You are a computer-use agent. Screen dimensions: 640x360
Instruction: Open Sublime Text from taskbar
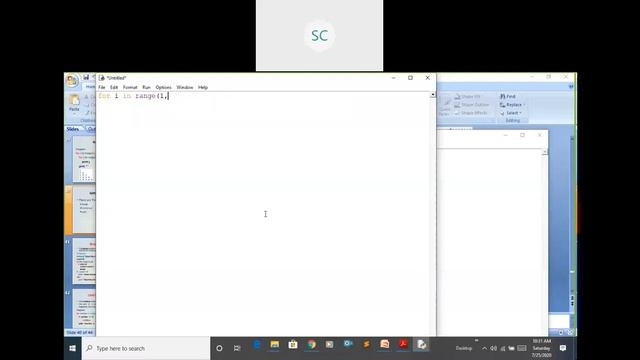(x=366, y=345)
